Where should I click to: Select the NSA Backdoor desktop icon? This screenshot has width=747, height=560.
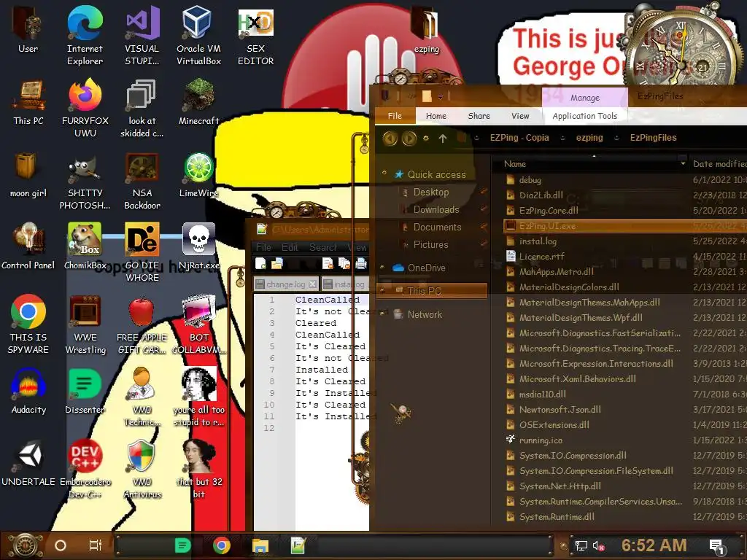pyautogui.click(x=142, y=181)
